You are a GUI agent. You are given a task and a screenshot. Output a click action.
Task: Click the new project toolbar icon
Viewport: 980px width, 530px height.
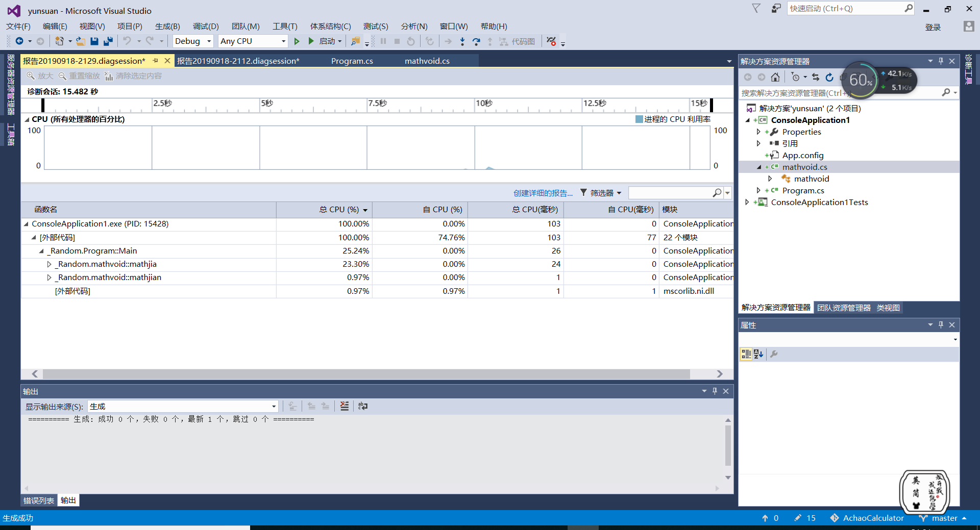pyautogui.click(x=60, y=41)
